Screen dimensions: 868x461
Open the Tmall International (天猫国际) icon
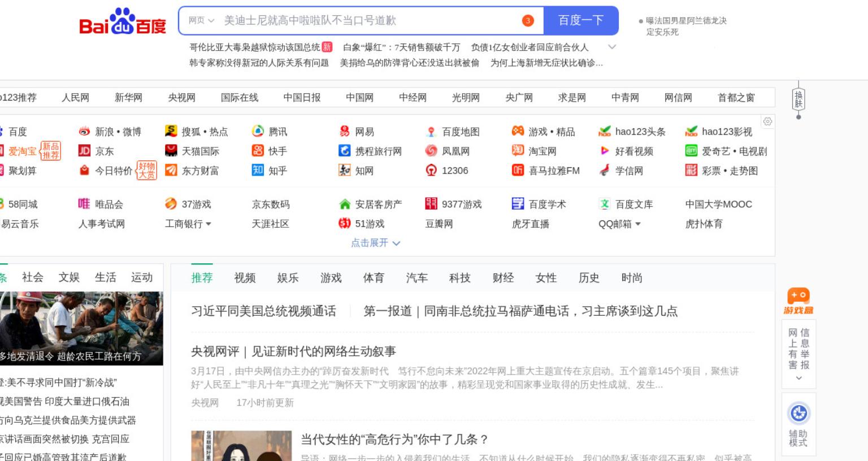[171, 151]
